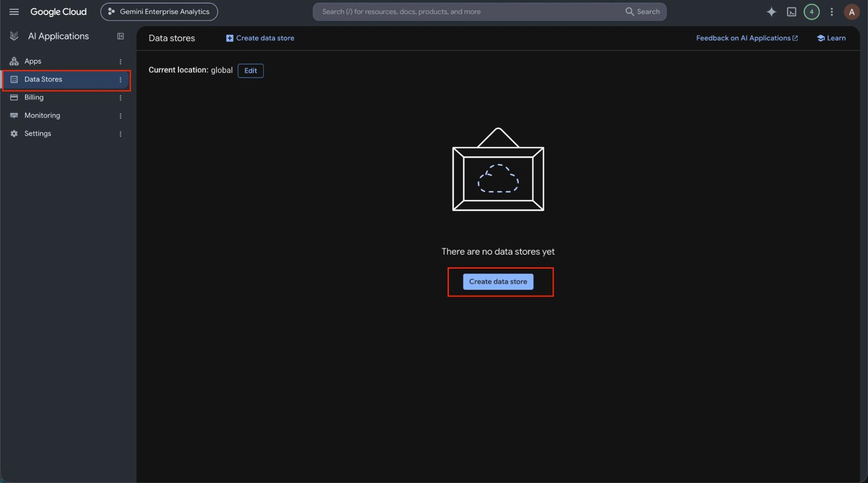Viewport: 868px width, 483px height.
Task: Open Feedback on AI Applications link
Action: coord(747,38)
